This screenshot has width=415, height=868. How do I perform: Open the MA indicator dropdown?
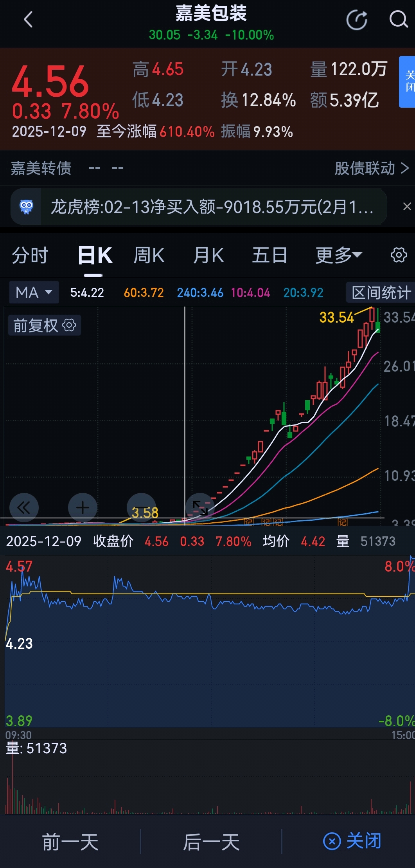point(34,292)
